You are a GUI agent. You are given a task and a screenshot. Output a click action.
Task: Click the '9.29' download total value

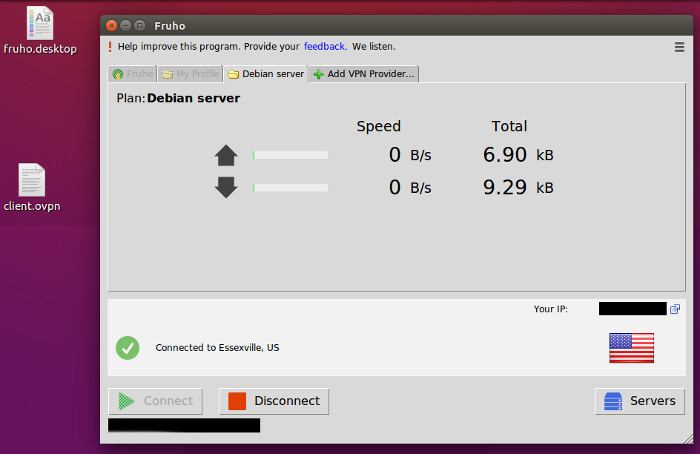point(505,187)
